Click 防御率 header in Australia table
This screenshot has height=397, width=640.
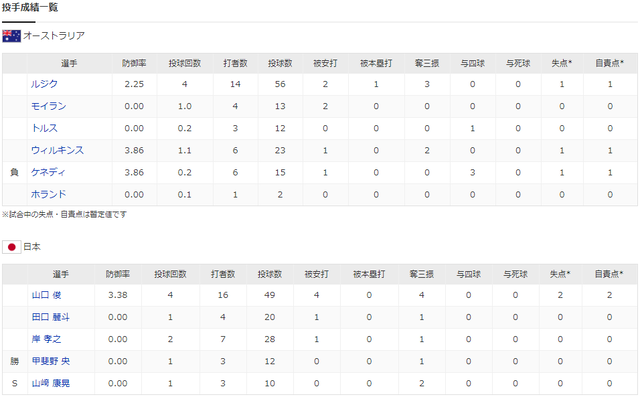pyautogui.click(x=134, y=63)
